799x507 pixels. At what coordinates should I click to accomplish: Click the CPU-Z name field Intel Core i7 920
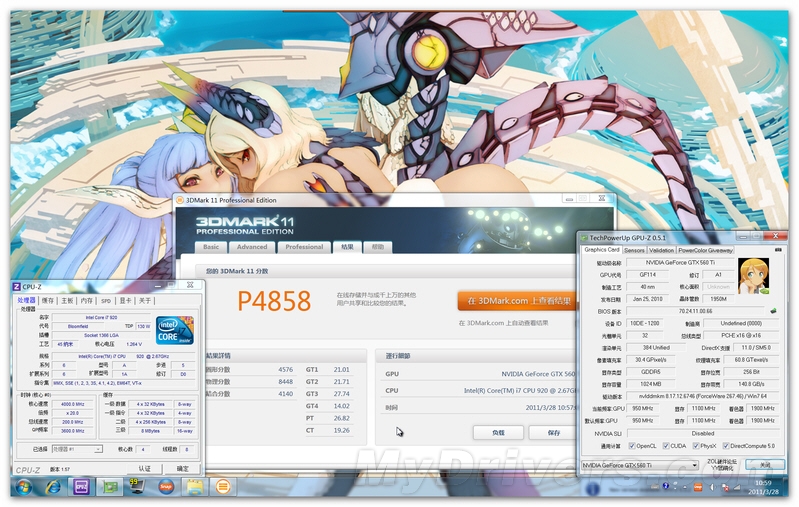[101, 317]
